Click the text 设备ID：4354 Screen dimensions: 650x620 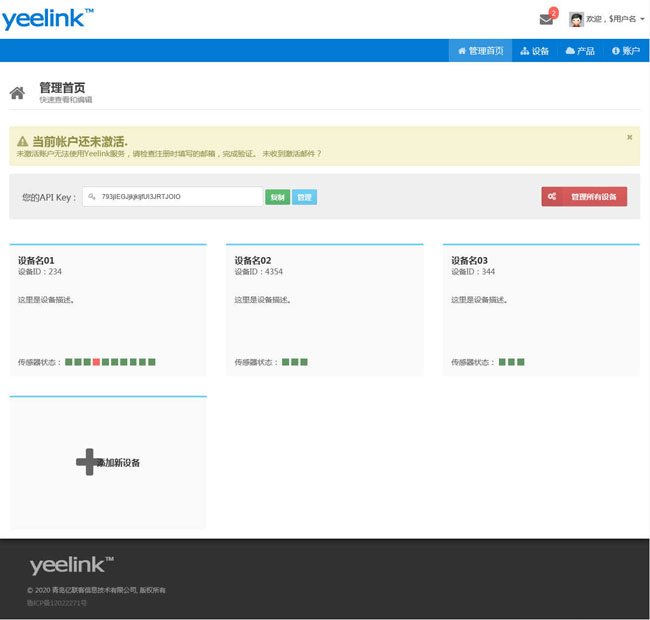pos(259,272)
